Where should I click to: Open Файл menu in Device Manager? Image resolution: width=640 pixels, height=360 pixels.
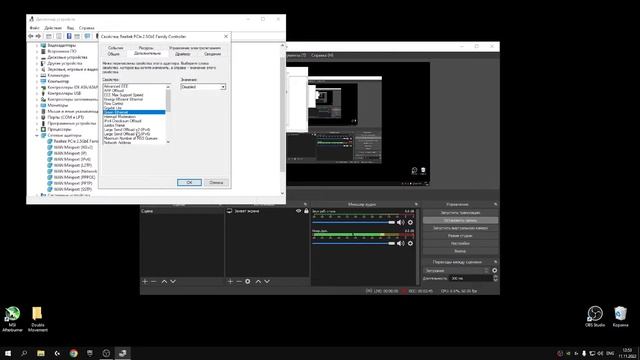[34, 28]
